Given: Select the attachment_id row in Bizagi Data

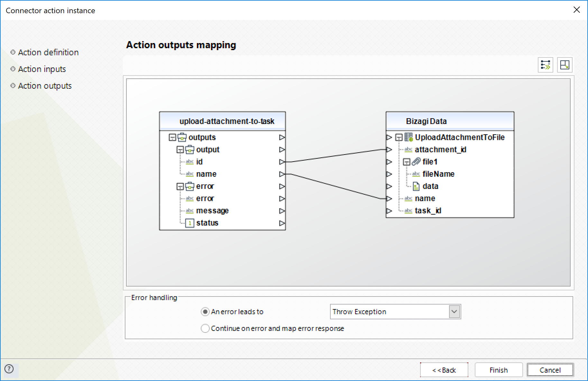Looking at the screenshot, I should pyautogui.click(x=450, y=149).
